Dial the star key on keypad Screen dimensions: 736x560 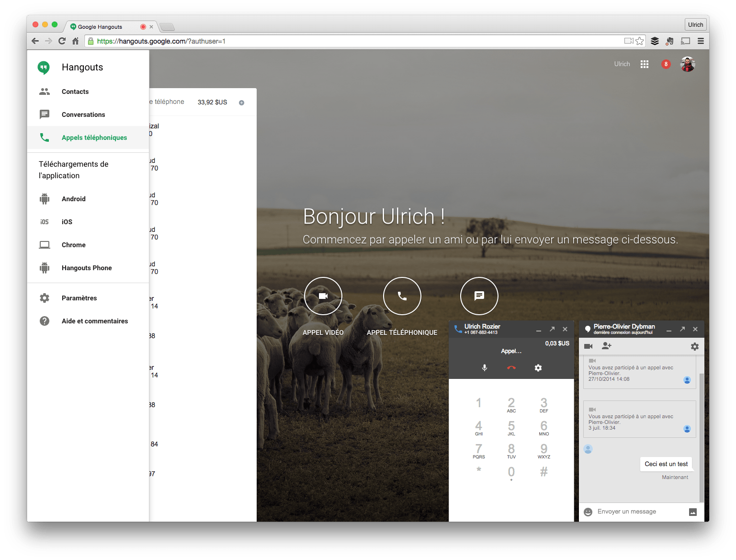(479, 470)
